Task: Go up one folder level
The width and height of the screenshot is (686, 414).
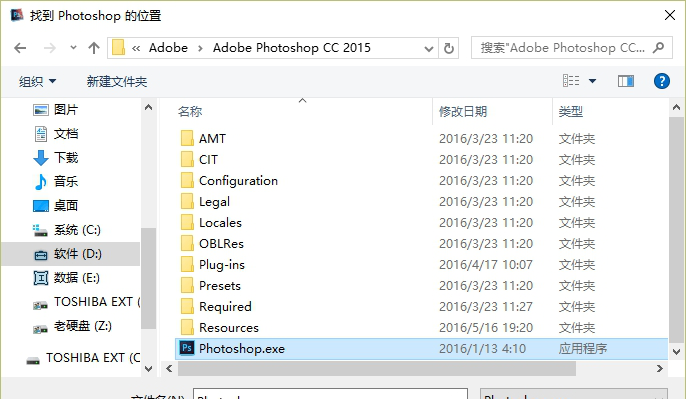Action: coord(94,48)
